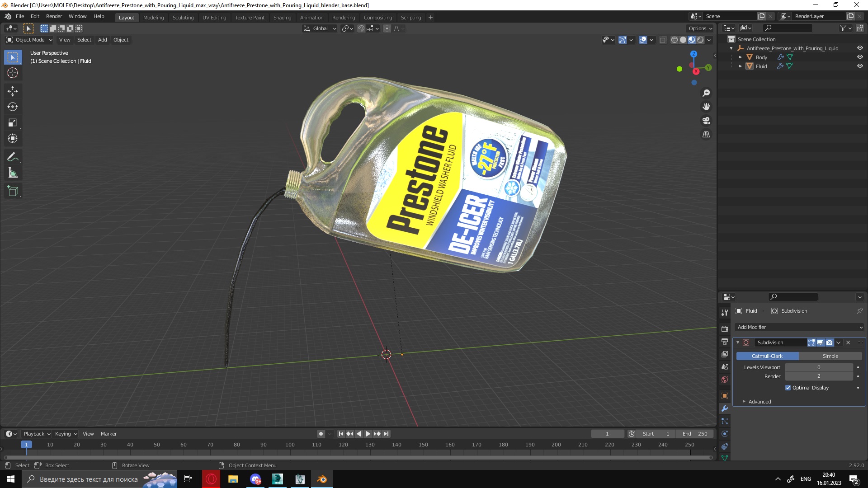
Task: Select the Add Cube tool
Action: point(13,191)
